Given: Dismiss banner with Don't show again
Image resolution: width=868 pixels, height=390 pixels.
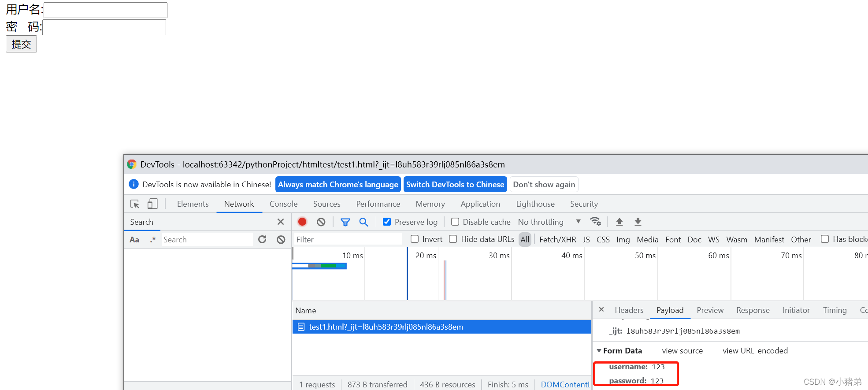Looking at the screenshot, I should point(544,184).
